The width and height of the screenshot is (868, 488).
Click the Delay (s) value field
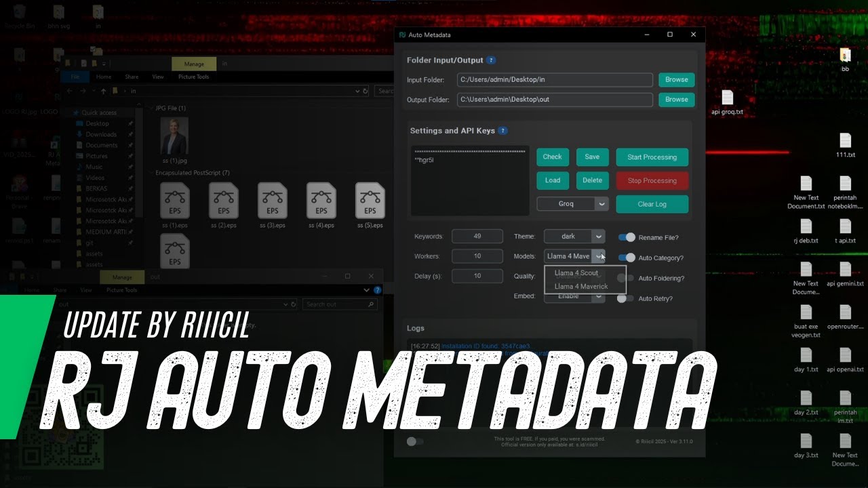click(x=477, y=276)
